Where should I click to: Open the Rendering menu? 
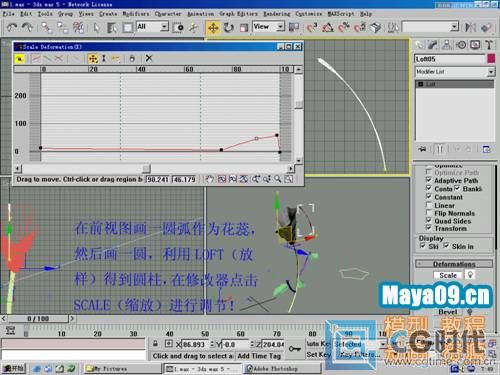[277, 14]
